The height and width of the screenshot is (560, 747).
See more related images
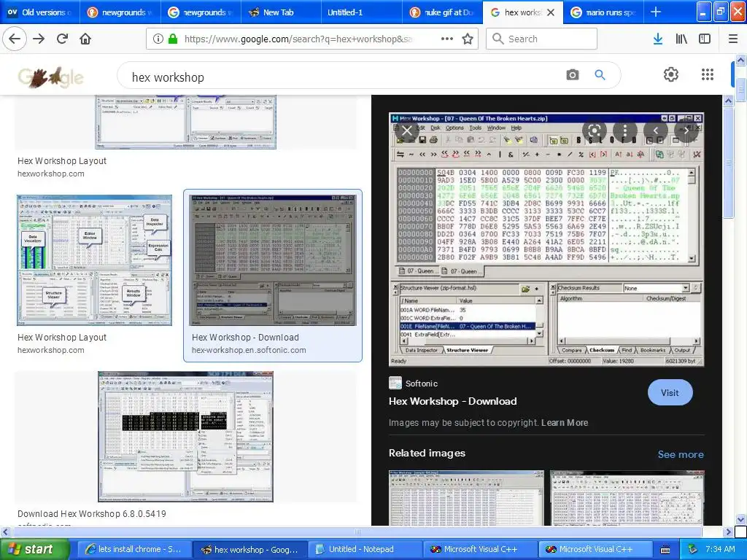tap(681, 454)
